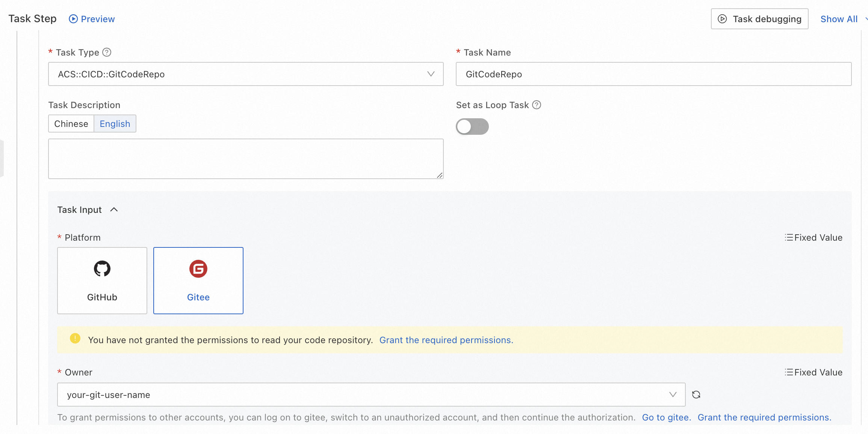The image size is (868, 434).
Task: Click Grant the required permissions link
Action: 446,340
